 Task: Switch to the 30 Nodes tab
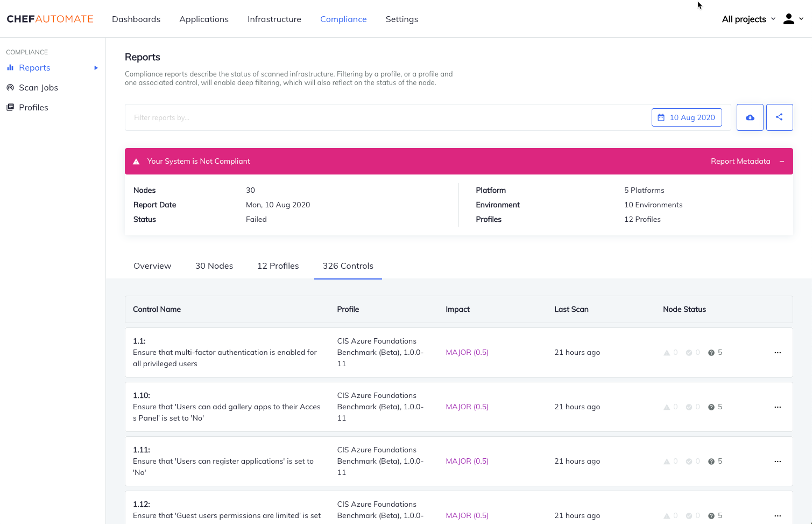click(x=214, y=266)
